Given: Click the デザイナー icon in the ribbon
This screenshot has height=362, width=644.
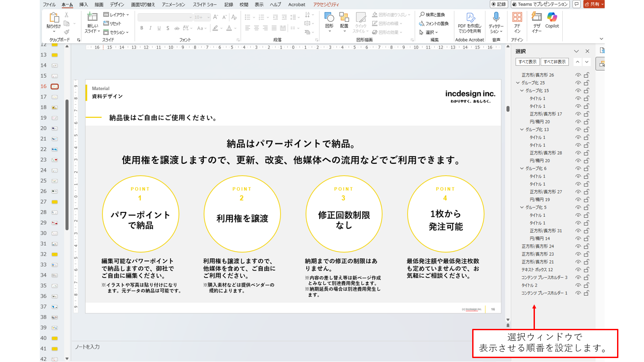Looking at the screenshot, I should tap(537, 18).
